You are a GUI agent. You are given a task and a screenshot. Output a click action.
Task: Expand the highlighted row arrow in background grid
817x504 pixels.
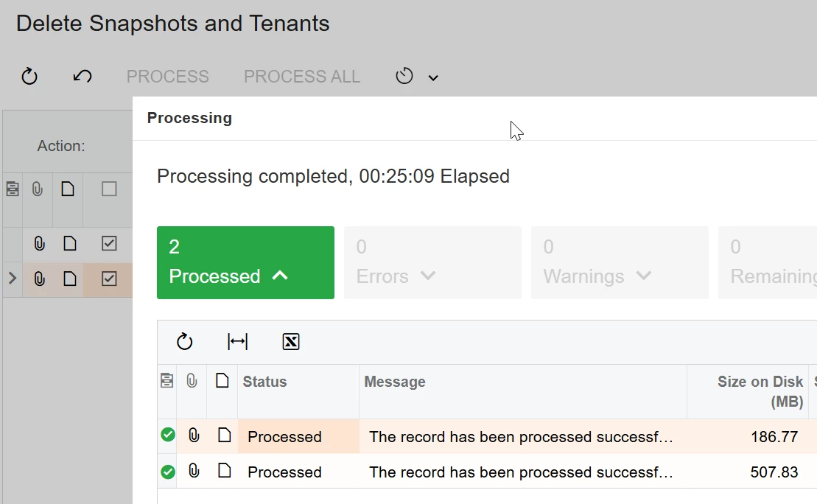click(13, 279)
